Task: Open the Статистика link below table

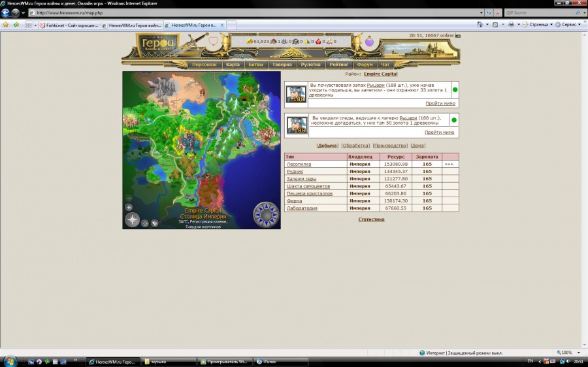Action: point(371,219)
